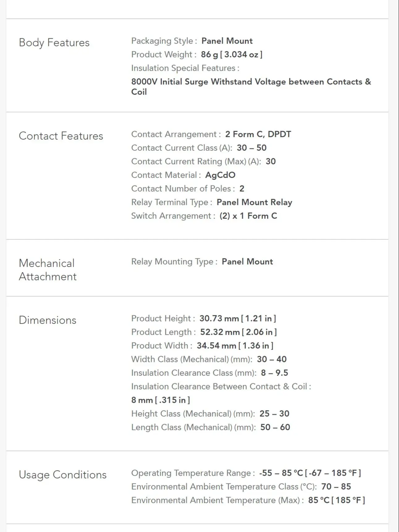Select the Contact Features heading
This screenshot has width=399, height=532.
click(61, 136)
